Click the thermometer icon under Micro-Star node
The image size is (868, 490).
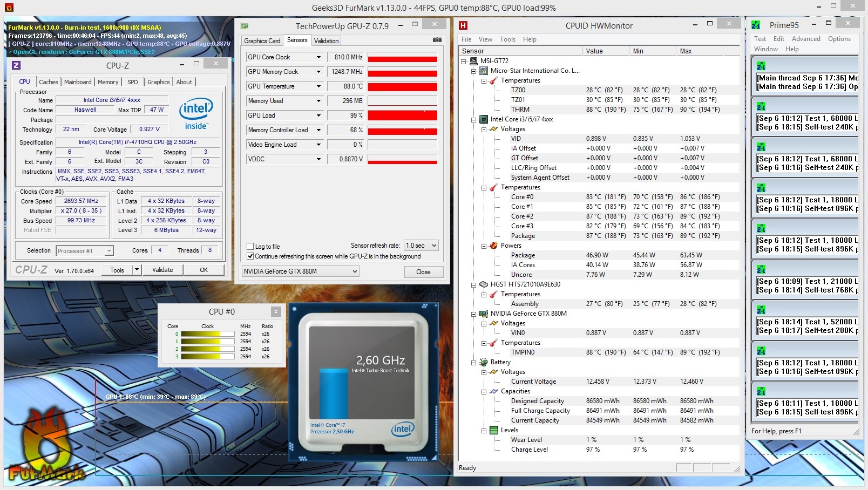(493, 80)
